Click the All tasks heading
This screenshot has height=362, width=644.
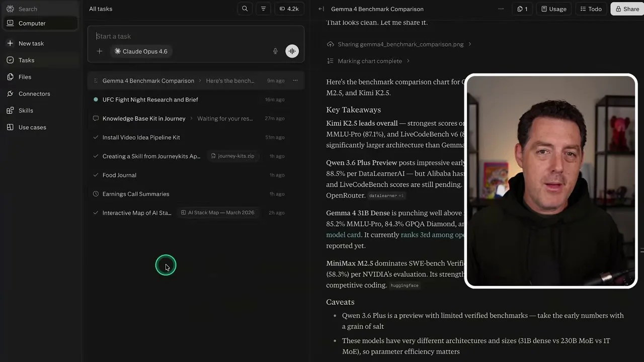click(x=101, y=9)
